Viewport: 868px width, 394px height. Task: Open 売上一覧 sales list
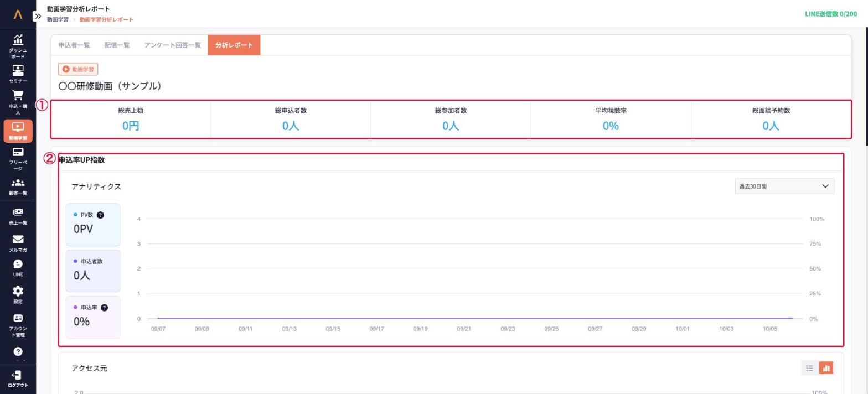pos(18,216)
